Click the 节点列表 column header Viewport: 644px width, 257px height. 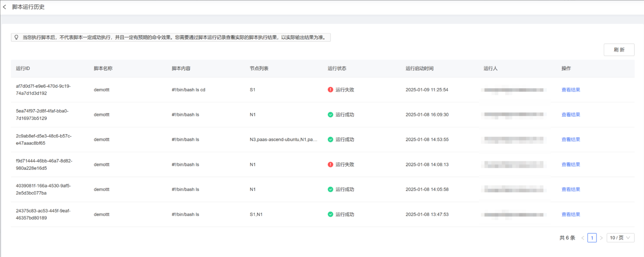click(259, 68)
